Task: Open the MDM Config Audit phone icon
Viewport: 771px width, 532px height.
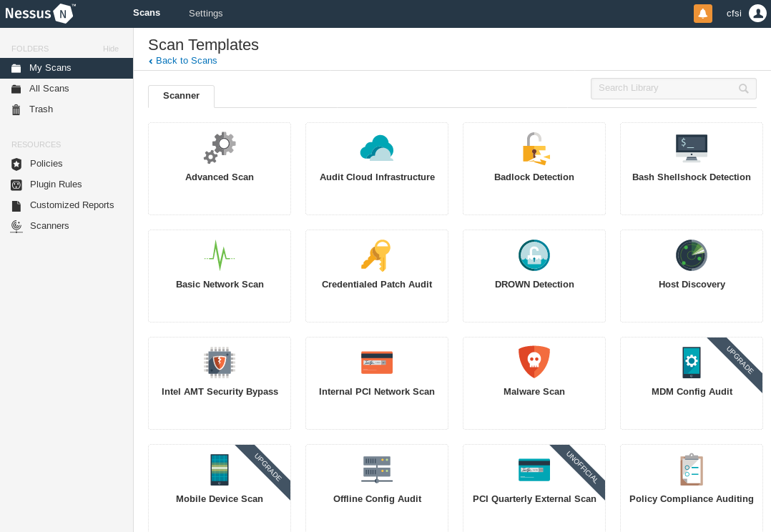Action: click(692, 363)
